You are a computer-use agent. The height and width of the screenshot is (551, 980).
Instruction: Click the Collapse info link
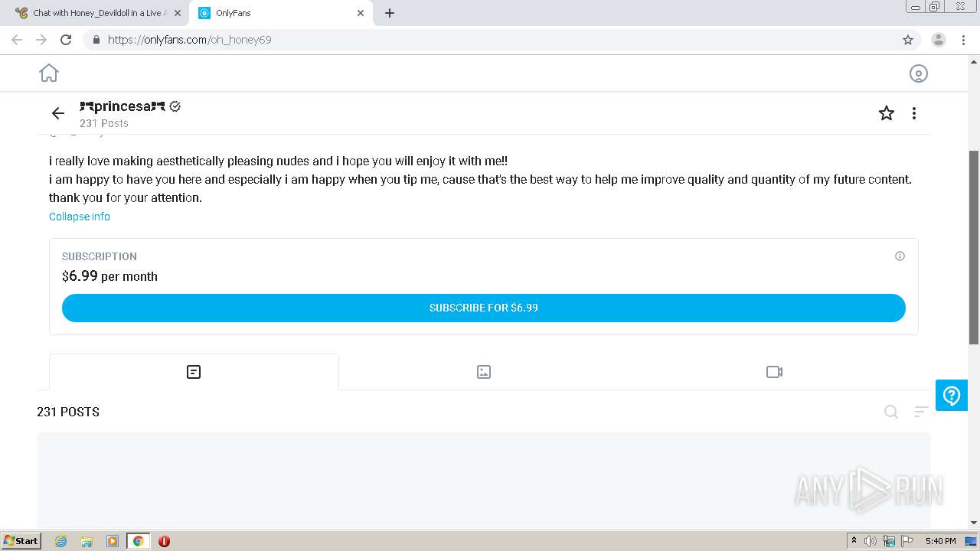click(80, 217)
